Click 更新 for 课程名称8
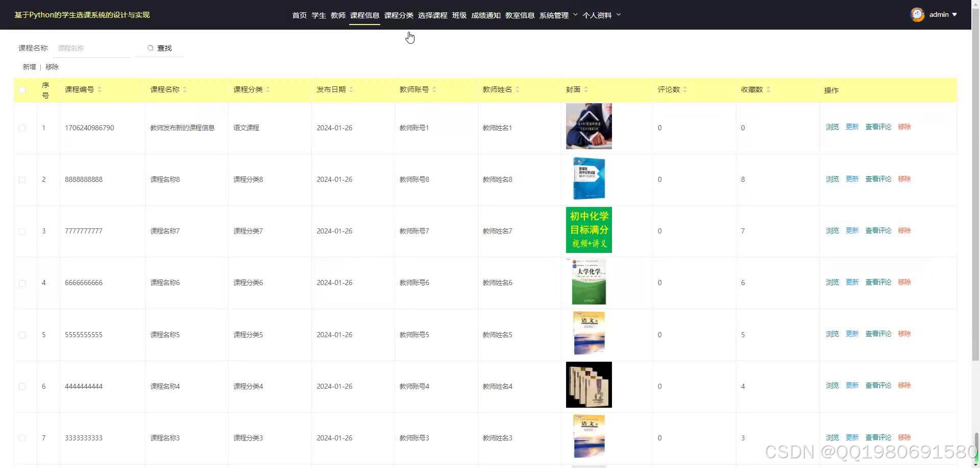This screenshot has width=980, height=468. [x=852, y=179]
